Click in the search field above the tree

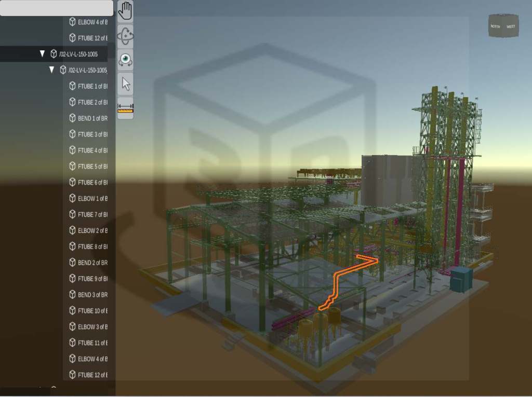click(x=56, y=8)
